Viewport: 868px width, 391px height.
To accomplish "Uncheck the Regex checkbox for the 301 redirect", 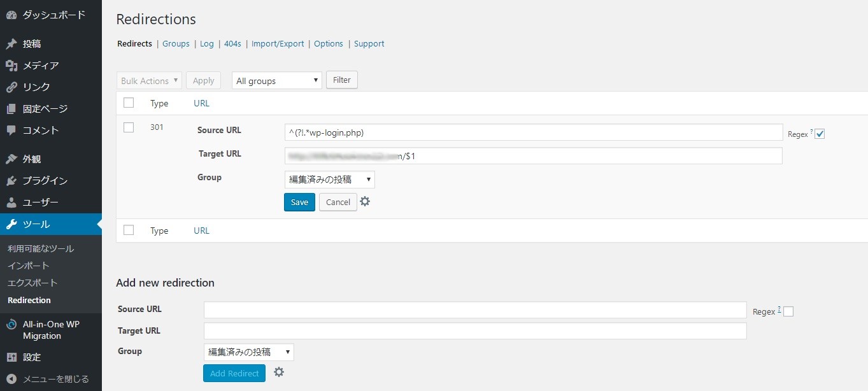I will [x=820, y=134].
